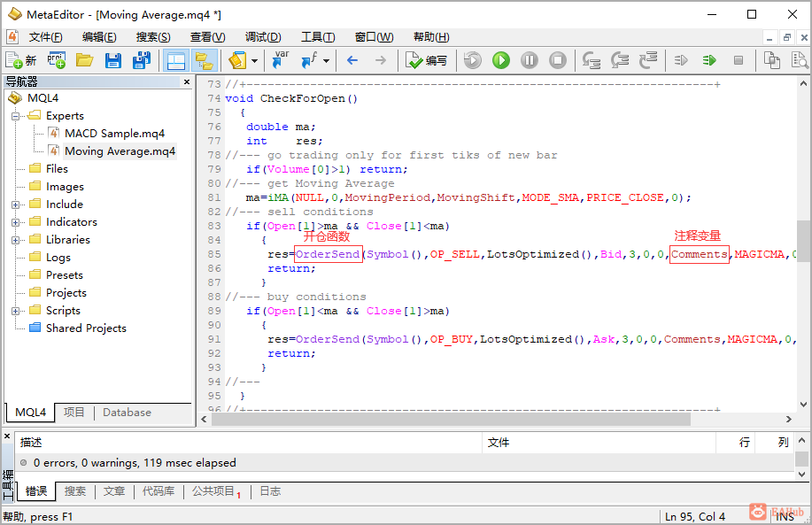Click the Save file disk icon
Image resolution: width=812 pixels, height=525 pixels.
[x=112, y=60]
